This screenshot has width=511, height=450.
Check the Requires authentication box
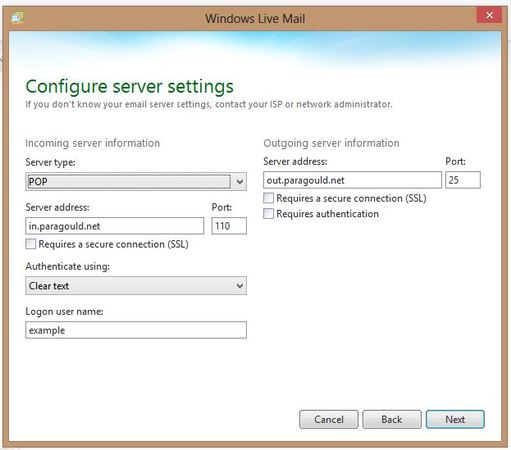(x=268, y=213)
